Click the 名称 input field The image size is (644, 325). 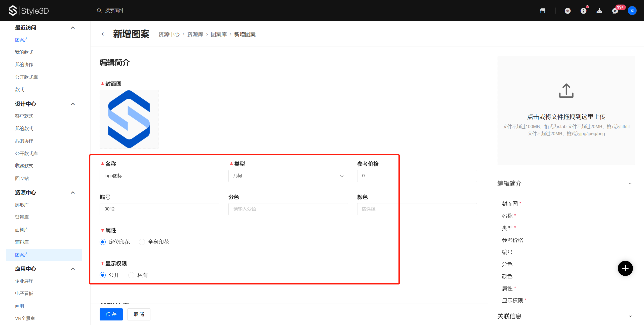click(159, 176)
